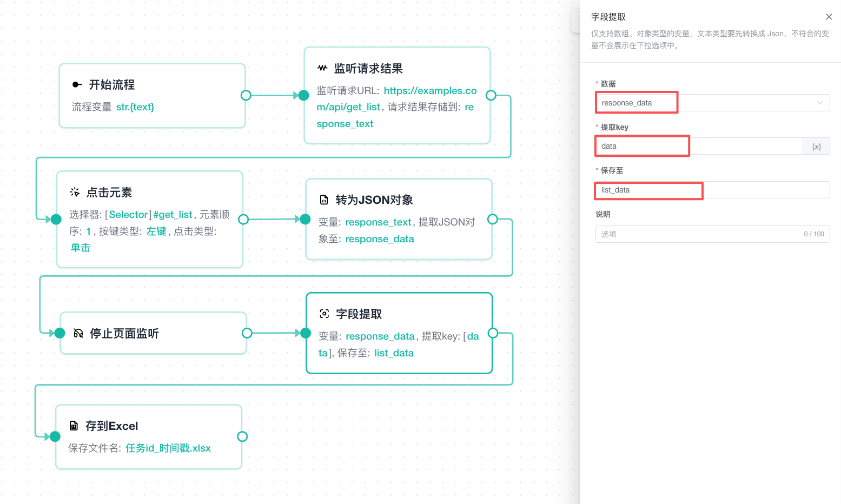The height and width of the screenshot is (504, 841).
Task: Select the 字段提取 node card
Action: pyautogui.click(x=399, y=333)
